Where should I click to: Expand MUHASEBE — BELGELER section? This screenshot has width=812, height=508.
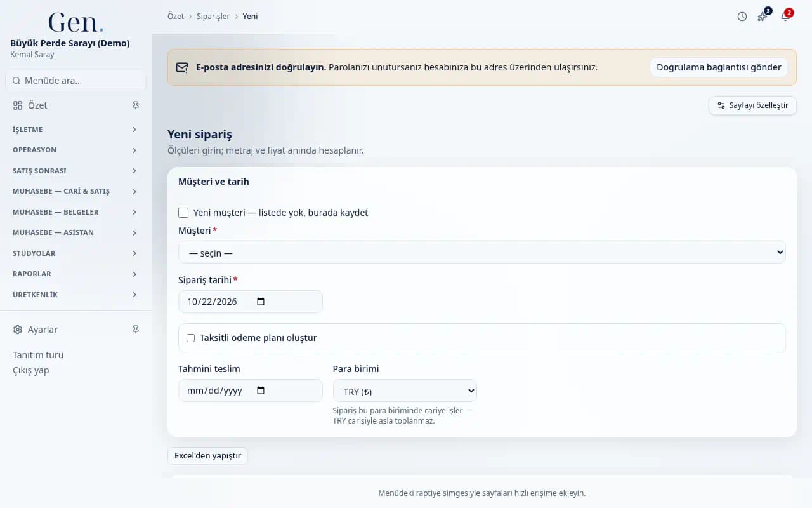75,212
